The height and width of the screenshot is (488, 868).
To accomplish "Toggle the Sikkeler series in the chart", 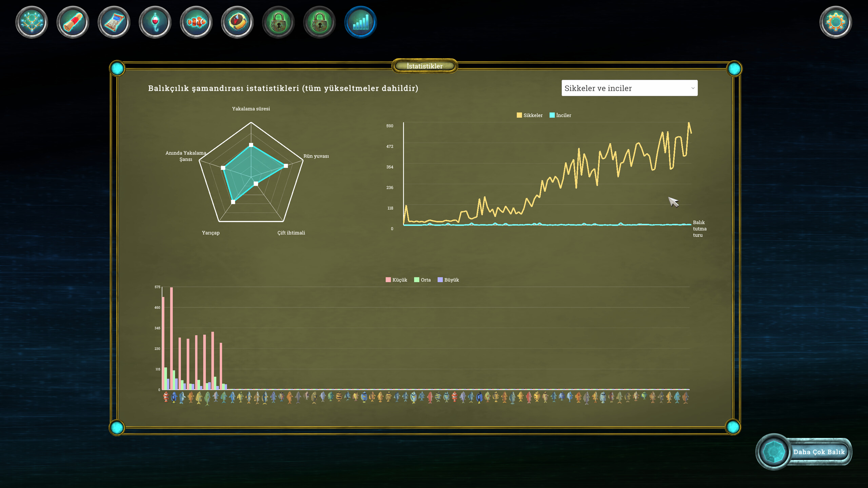I will [529, 115].
